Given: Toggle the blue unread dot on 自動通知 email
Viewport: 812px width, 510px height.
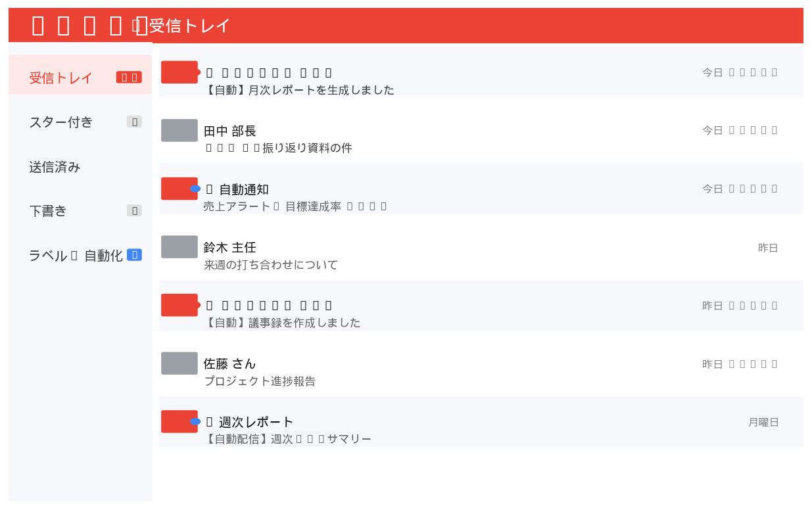Looking at the screenshot, I should 195,189.
